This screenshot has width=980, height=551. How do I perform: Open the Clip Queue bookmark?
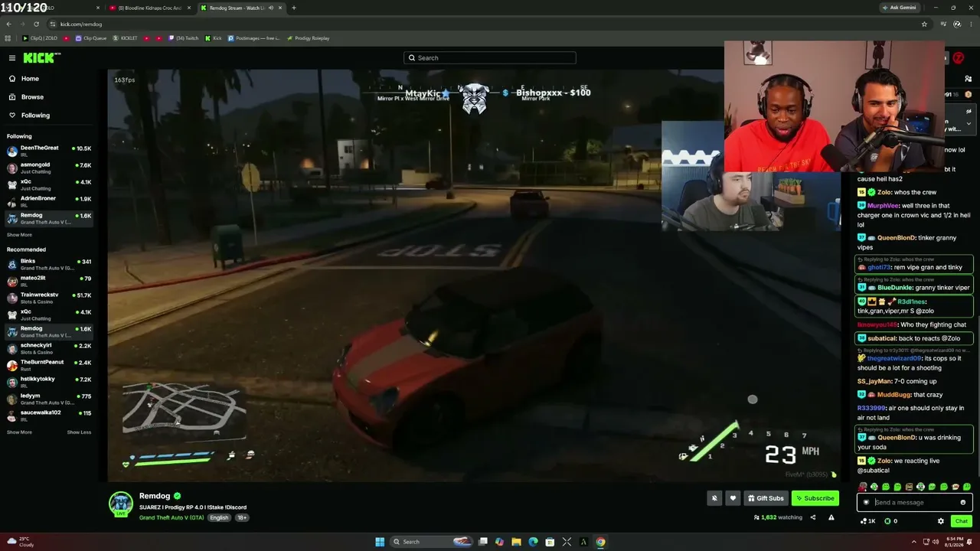coord(90,38)
